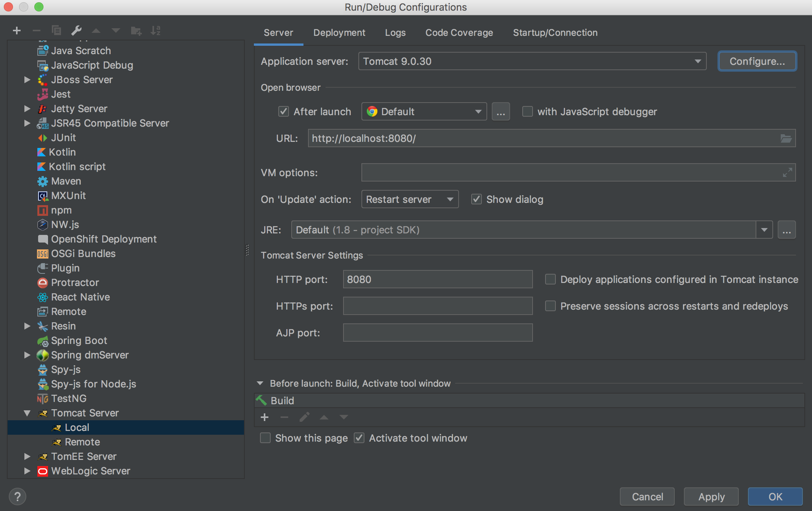Image resolution: width=812 pixels, height=511 pixels.
Task: Click the wrench edit templates icon
Action: click(76, 31)
